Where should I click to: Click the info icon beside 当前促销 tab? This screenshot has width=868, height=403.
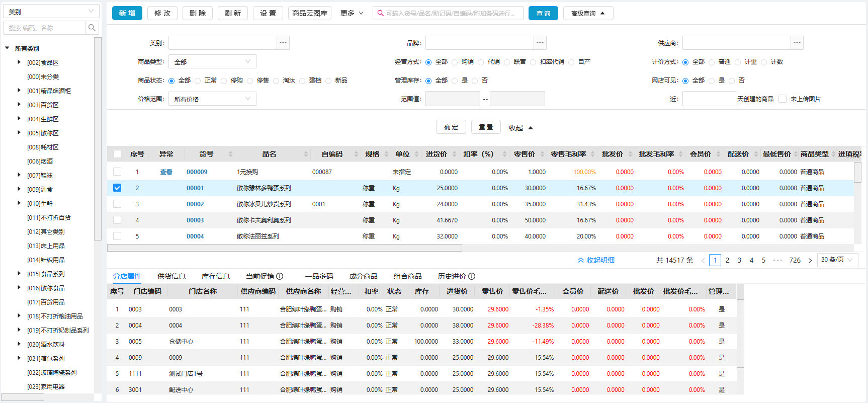pyautogui.click(x=280, y=276)
